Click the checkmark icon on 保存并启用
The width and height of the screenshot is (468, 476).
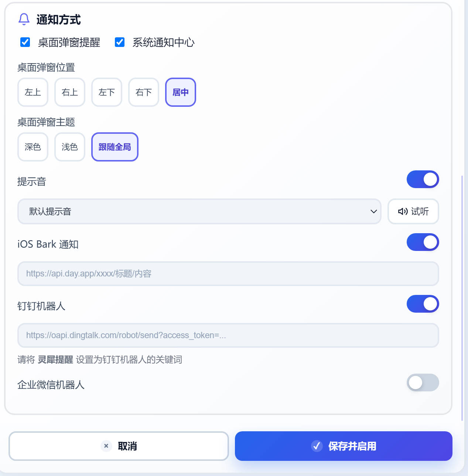pyautogui.click(x=317, y=446)
